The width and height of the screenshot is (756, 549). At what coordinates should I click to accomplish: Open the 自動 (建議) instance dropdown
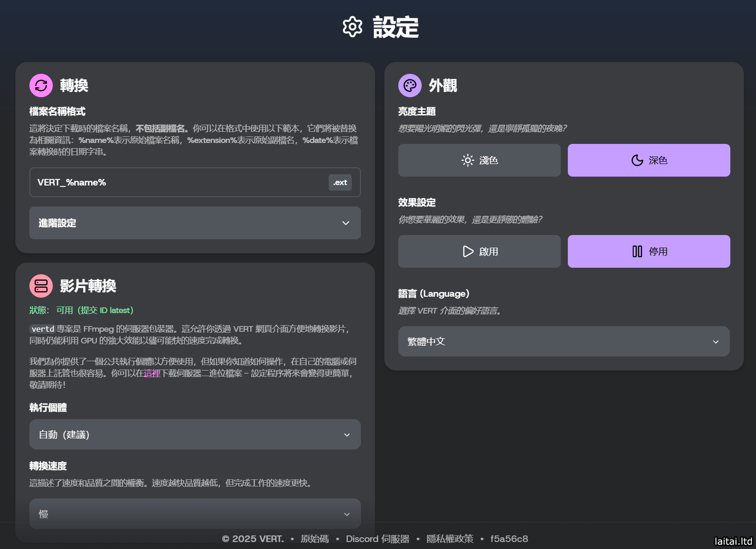coord(195,435)
